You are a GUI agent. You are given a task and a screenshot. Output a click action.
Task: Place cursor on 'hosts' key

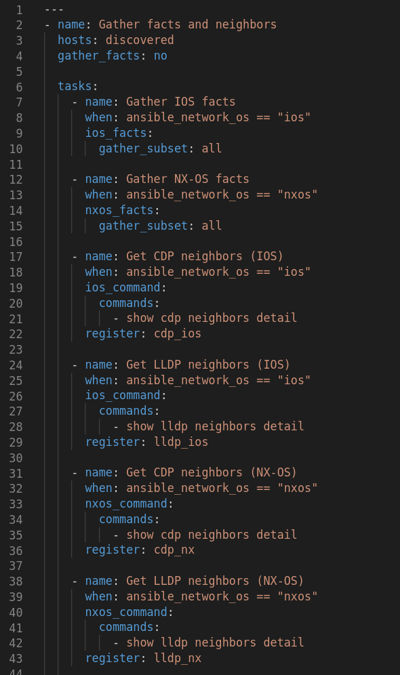(74, 40)
